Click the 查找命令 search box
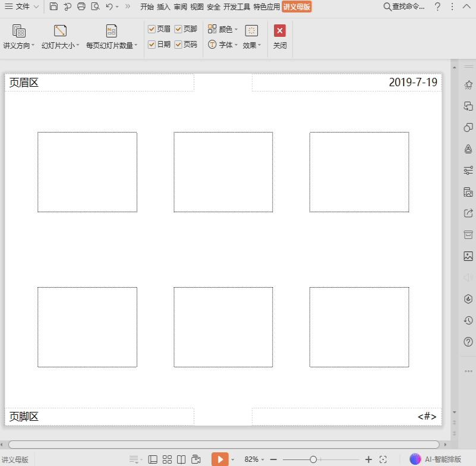This screenshot has height=466, width=476. click(x=404, y=7)
